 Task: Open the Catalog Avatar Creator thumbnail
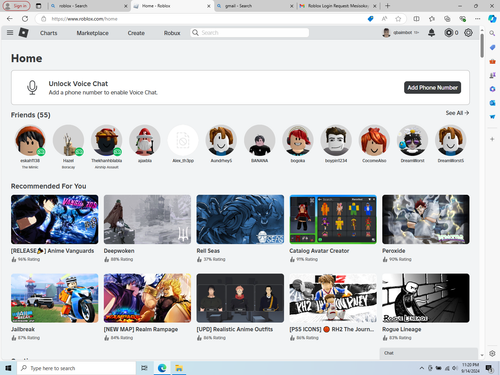coord(333,219)
